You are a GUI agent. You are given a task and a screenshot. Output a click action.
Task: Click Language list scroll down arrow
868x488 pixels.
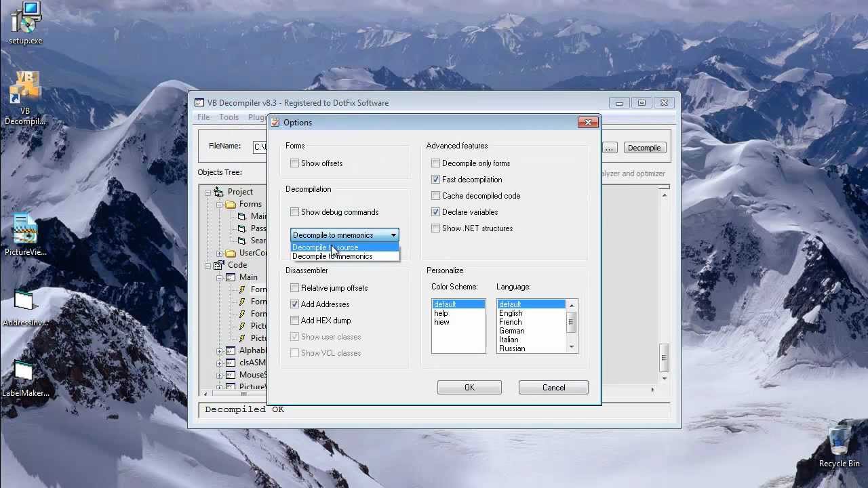(572, 347)
